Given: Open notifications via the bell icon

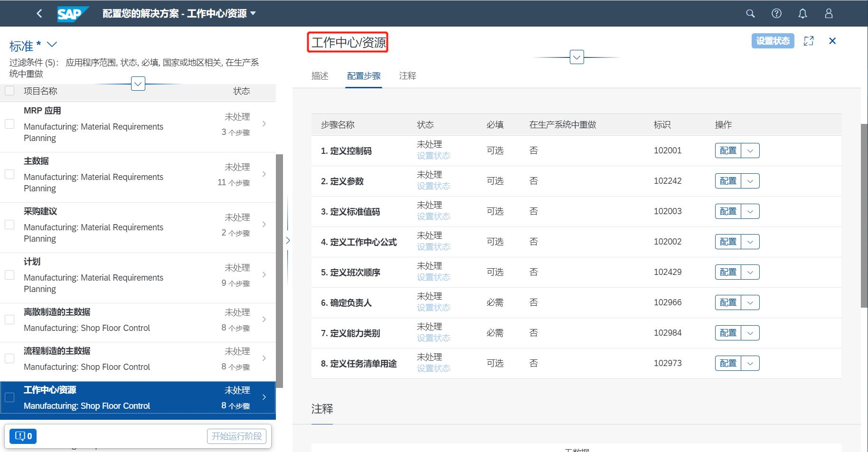Looking at the screenshot, I should coord(802,13).
